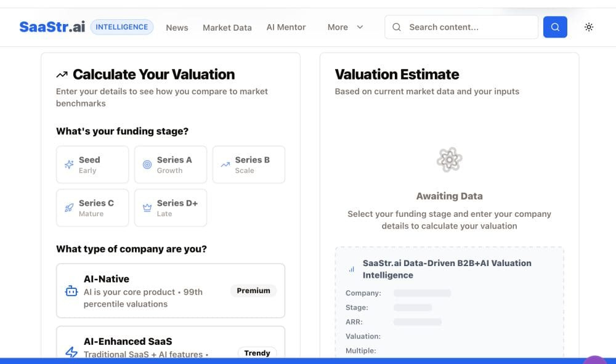Click the trending arrow icon beside Calculate Your Valuation
The width and height of the screenshot is (616, 364).
62,75
